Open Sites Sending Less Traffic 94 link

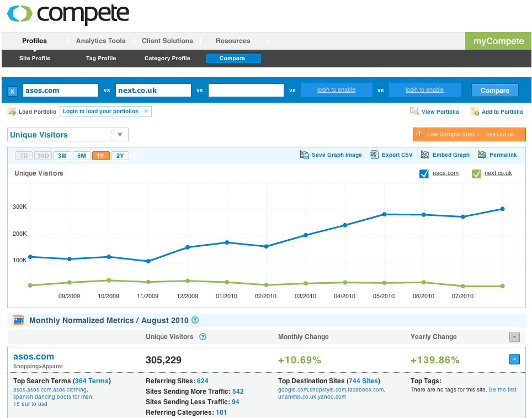(x=236, y=402)
